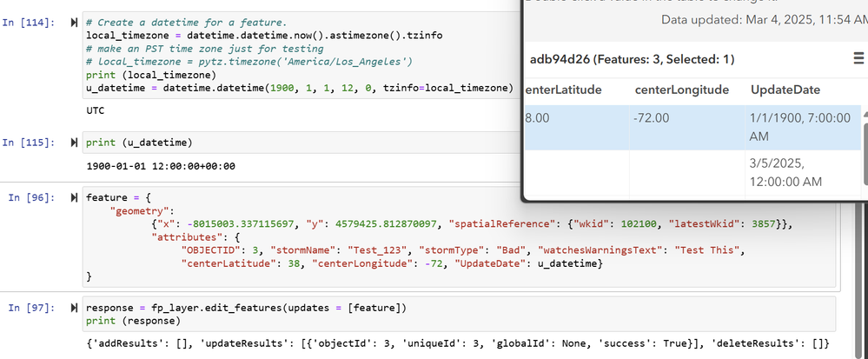Click the 8.00 latitude cell
Viewport: 868px width, 359px height.
click(576, 128)
